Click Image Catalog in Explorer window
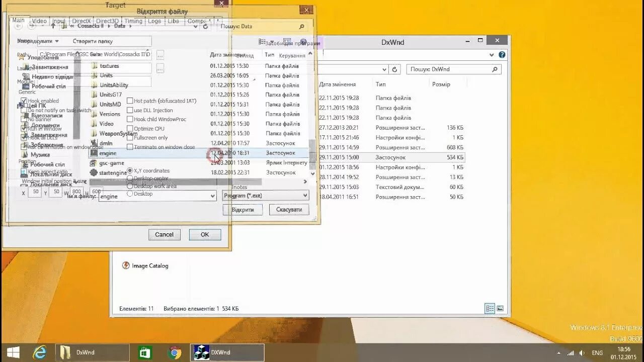Screen dimensions: 644x362 150,265
